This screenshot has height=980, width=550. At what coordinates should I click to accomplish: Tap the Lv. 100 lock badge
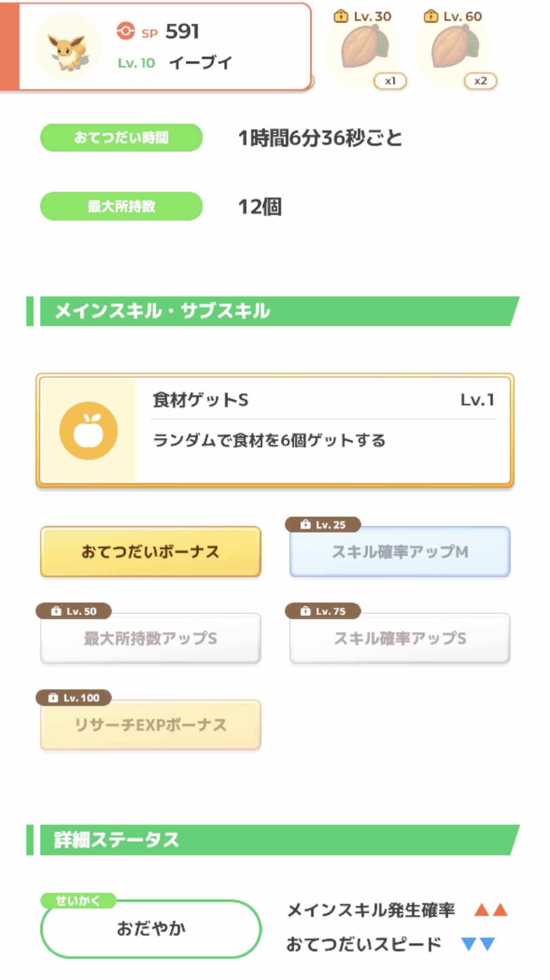(x=74, y=698)
